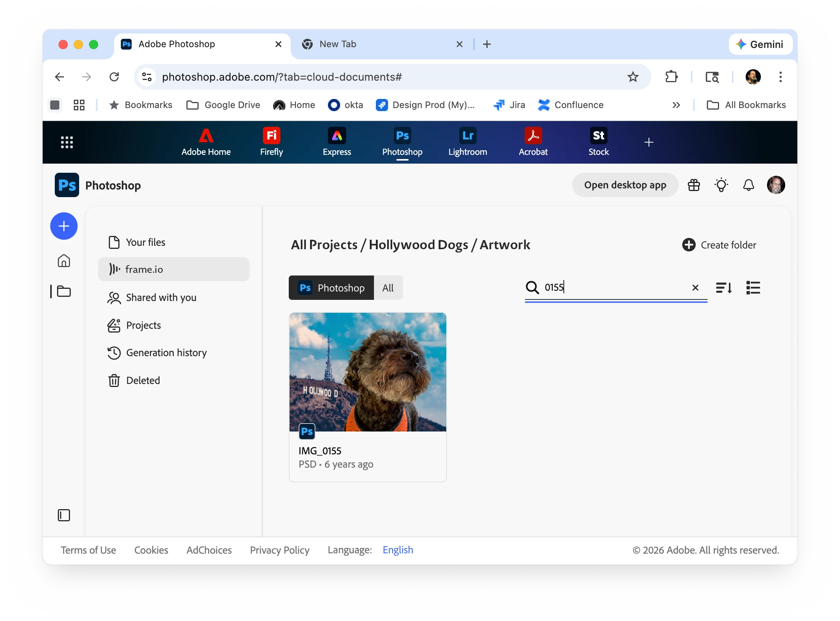Click Create folder button
This screenshot has width=840, height=621.
pyautogui.click(x=719, y=245)
